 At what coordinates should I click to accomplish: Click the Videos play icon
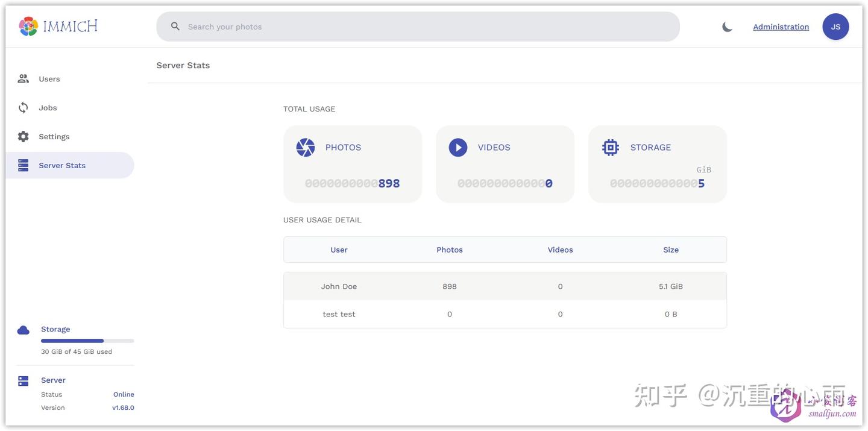(x=458, y=147)
